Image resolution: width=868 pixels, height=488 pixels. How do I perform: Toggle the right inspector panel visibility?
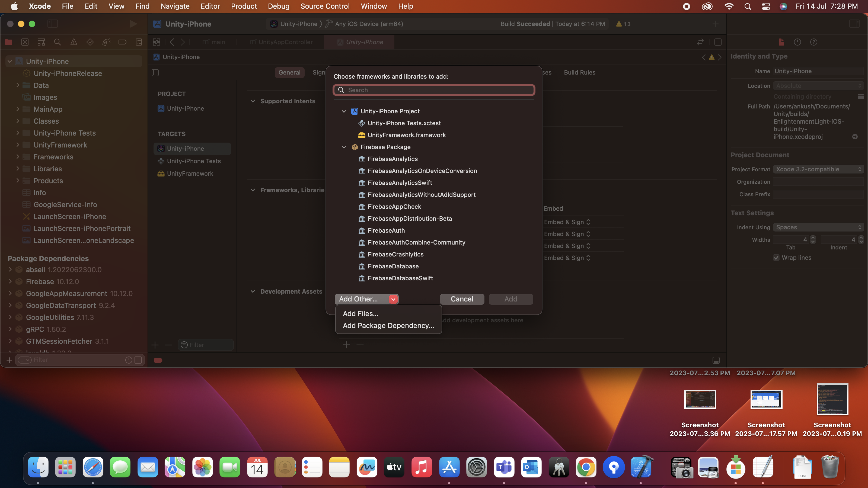(x=854, y=24)
